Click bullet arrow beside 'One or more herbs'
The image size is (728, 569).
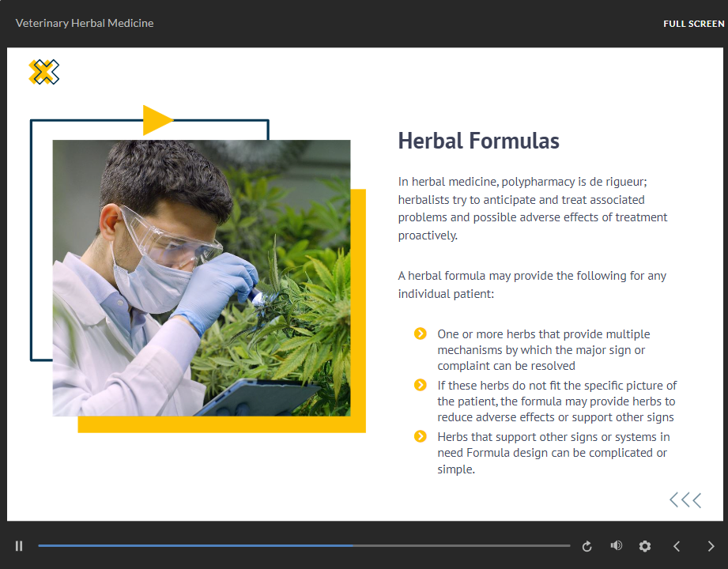pos(421,334)
